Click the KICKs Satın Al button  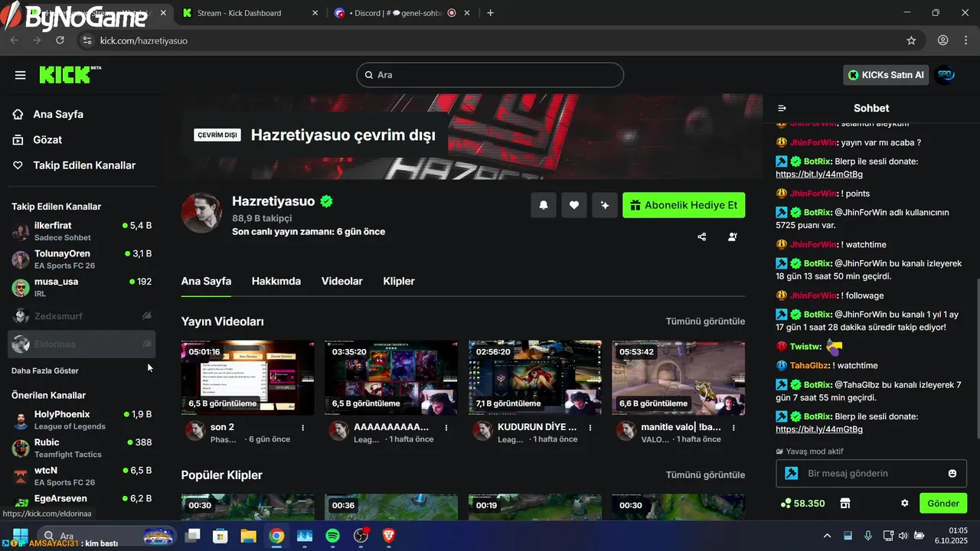point(887,75)
